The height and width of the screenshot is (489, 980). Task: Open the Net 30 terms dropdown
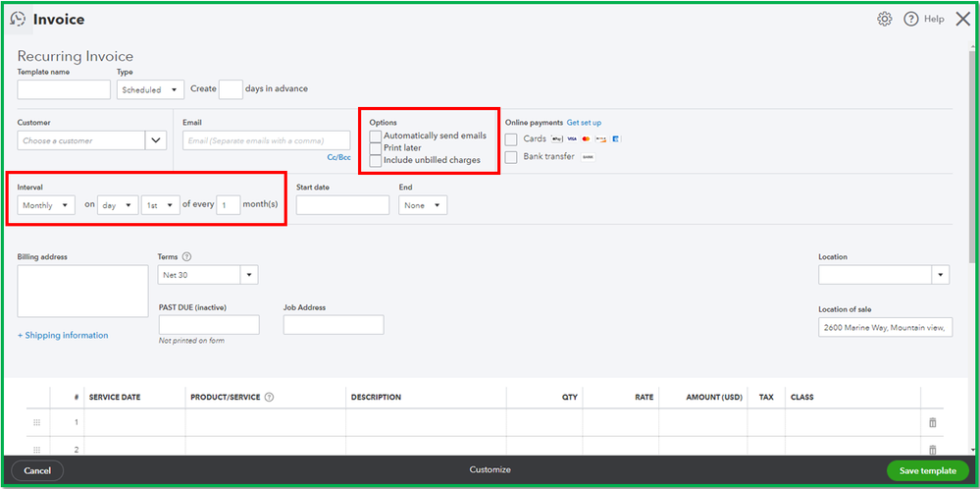[x=208, y=275]
